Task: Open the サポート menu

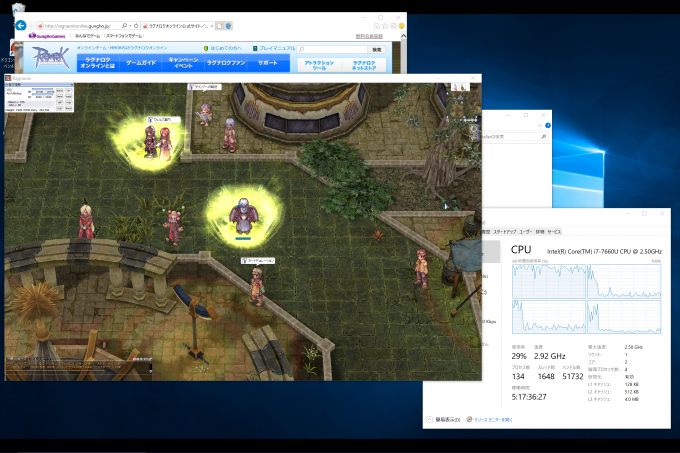Action: (268, 63)
